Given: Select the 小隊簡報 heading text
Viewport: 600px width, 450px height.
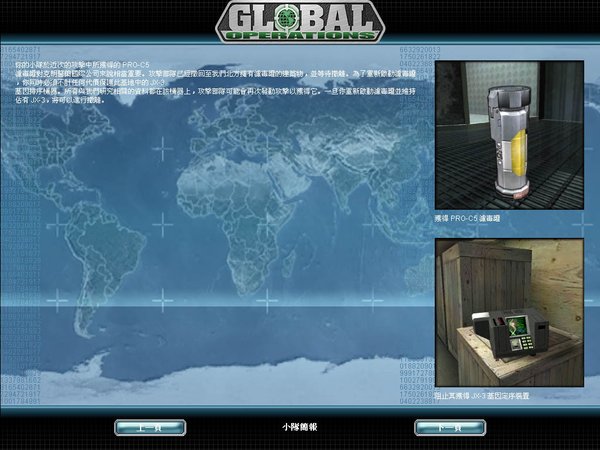Looking at the screenshot, I should coord(300,427).
